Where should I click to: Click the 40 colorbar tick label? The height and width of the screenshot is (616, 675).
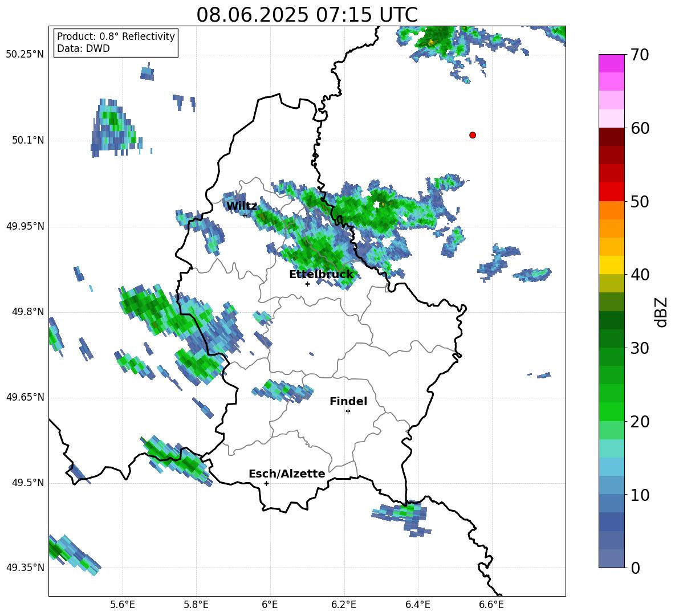640,275
